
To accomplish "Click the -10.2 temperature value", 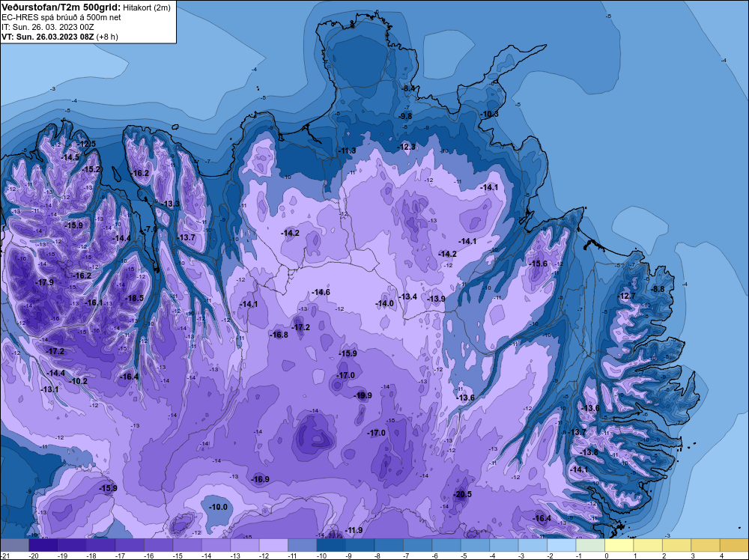I will tap(79, 381).
